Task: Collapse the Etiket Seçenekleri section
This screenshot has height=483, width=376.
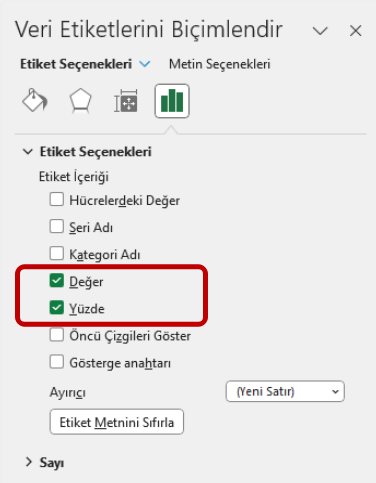Action: coord(28,152)
